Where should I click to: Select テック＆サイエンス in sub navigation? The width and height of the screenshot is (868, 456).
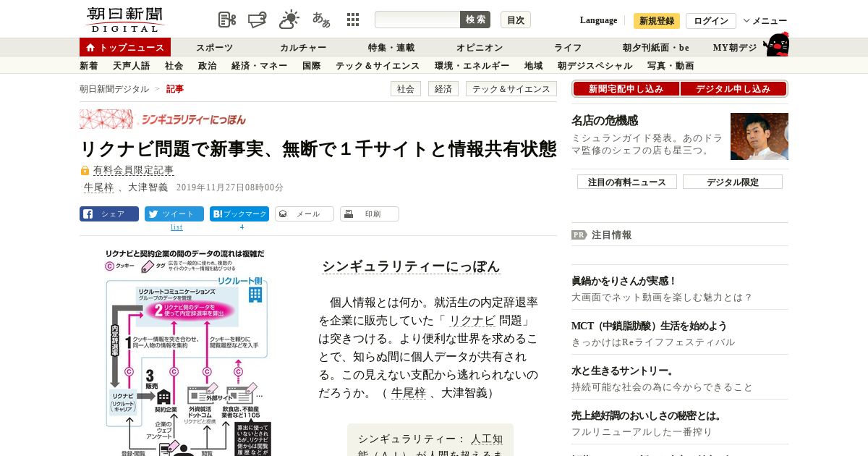tap(378, 65)
